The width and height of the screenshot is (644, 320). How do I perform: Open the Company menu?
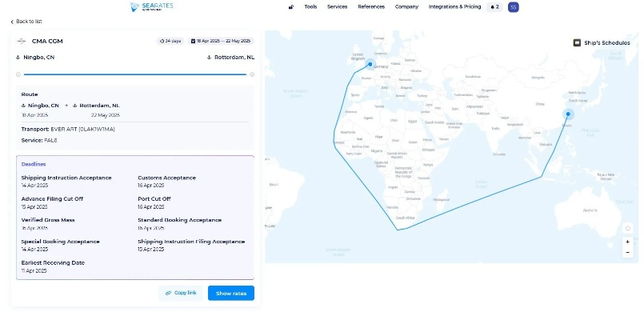pos(406,6)
